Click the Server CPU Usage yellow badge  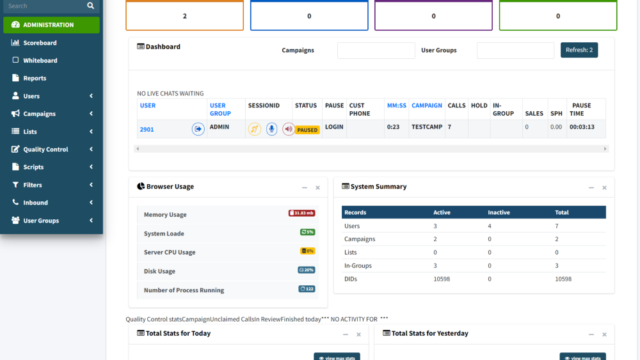[x=307, y=251]
